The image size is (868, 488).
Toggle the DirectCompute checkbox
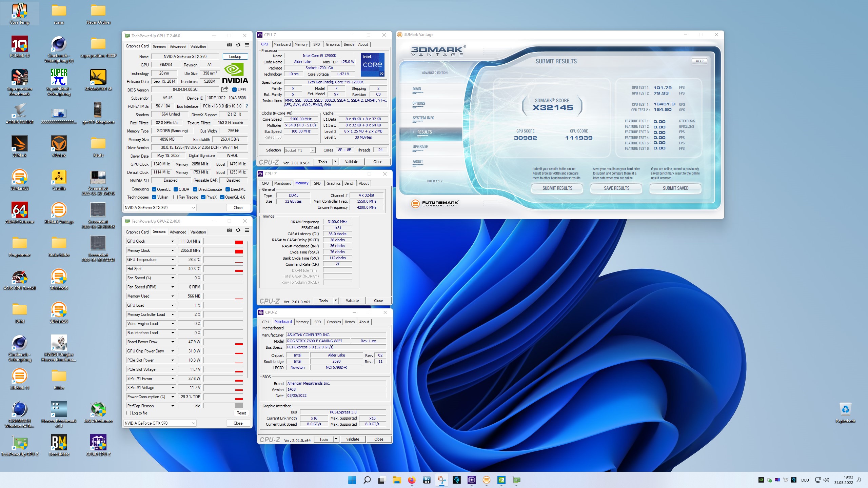coord(195,189)
